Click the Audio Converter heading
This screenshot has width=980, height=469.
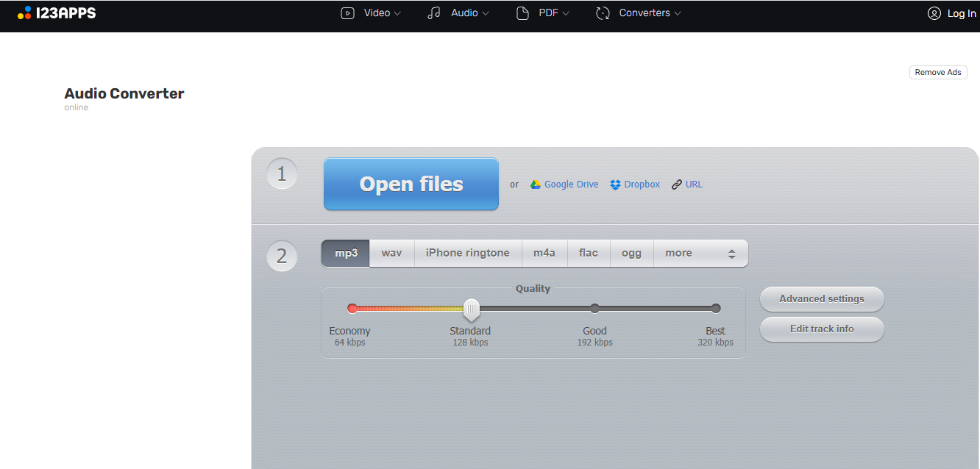tap(124, 93)
